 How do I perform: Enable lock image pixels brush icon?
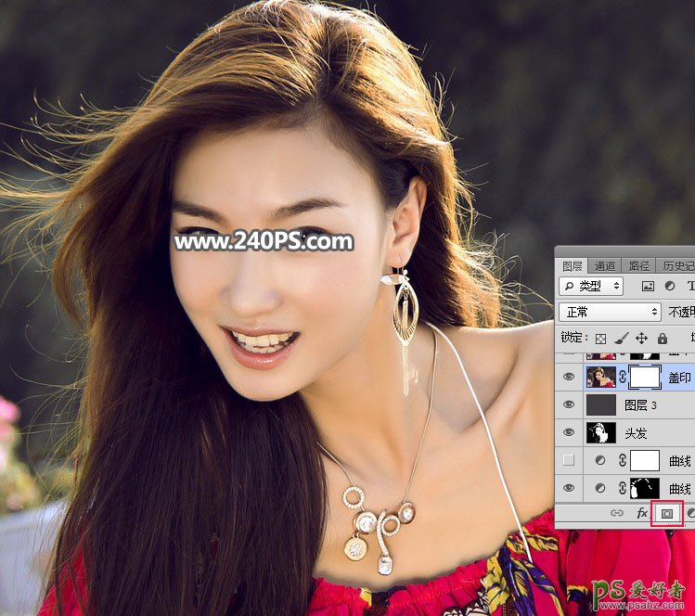622,339
